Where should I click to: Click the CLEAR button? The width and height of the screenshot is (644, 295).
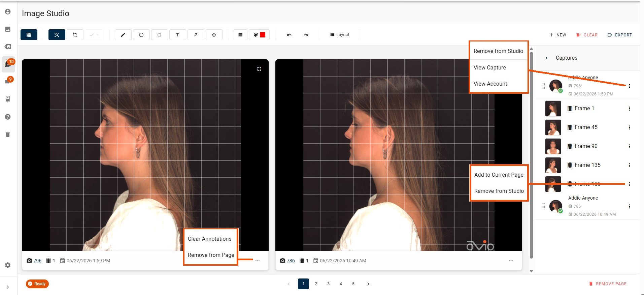coord(587,35)
